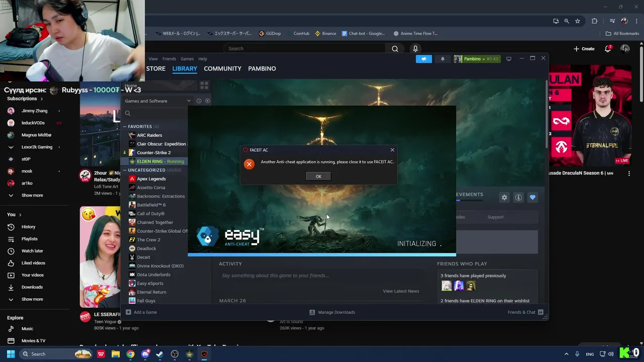The width and height of the screenshot is (644, 362).
Task: Open Steam Friends menu
Action: (169, 59)
